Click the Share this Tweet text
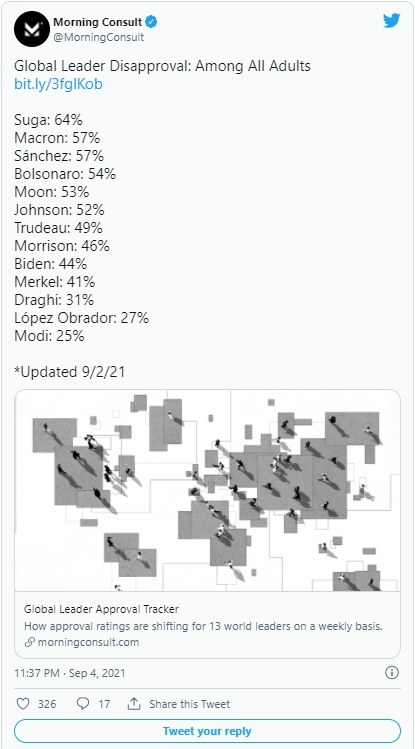 [190, 704]
